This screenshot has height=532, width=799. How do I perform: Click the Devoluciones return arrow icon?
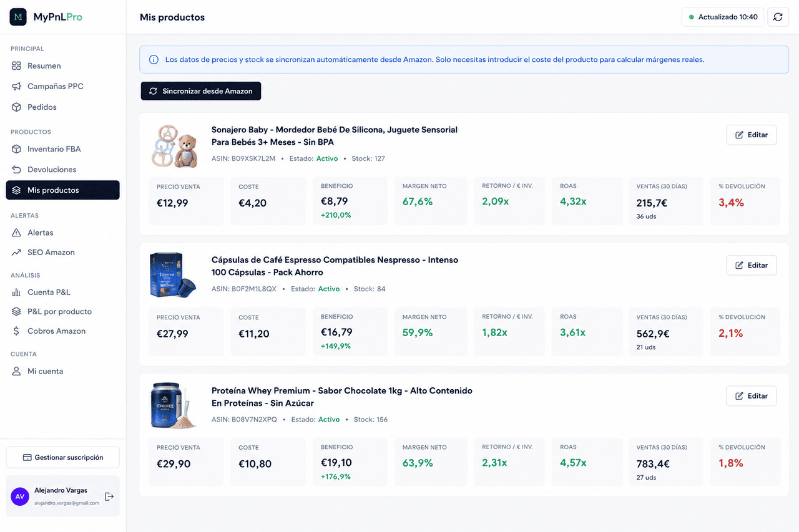17,170
